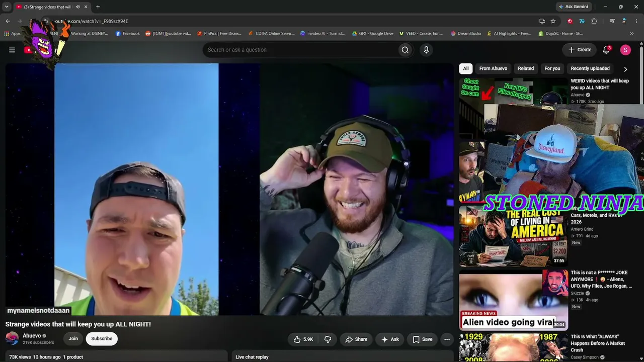Open WEIRD videos that will keep you up title
The width and height of the screenshot is (644, 362).
pyautogui.click(x=600, y=84)
